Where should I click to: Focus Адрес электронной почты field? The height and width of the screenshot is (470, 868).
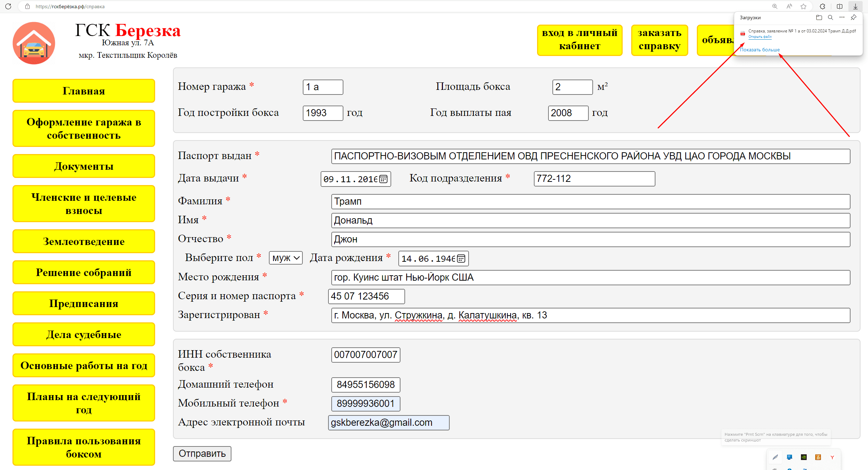(389, 423)
